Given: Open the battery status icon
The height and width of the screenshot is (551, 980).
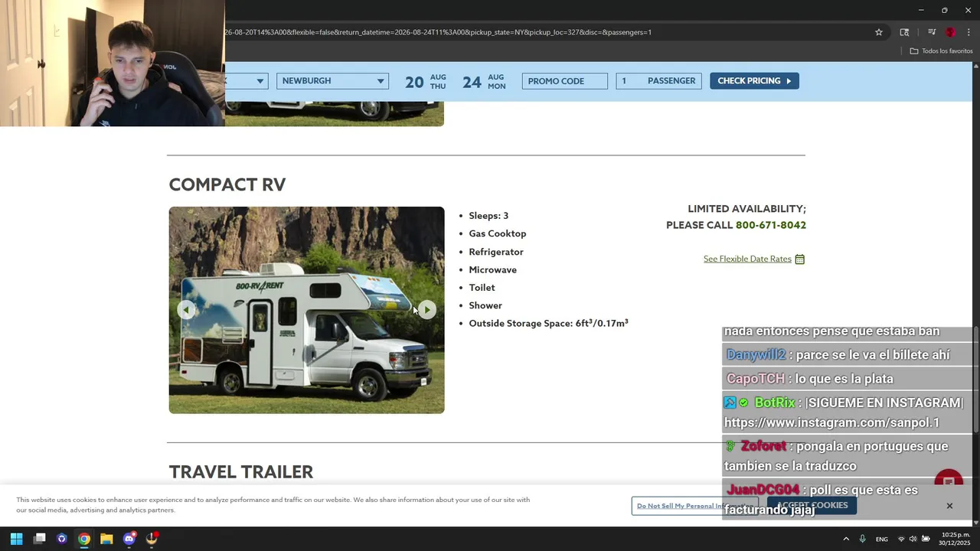Looking at the screenshot, I should click(926, 539).
